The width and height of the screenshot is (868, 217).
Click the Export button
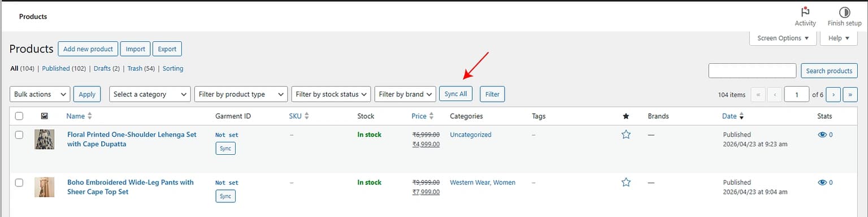point(167,49)
